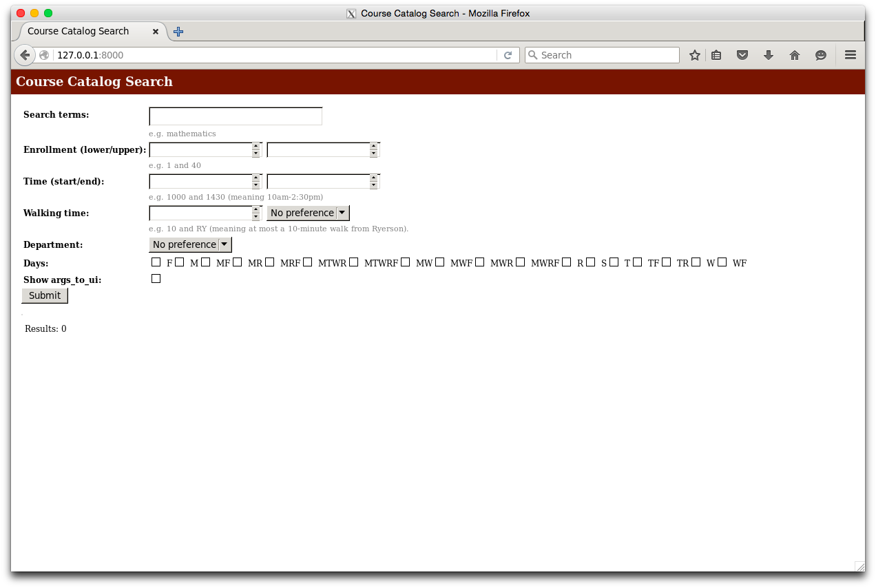Open the Downloads arrow icon
This screenshot has height=588, width=876.
click(769, 55)
